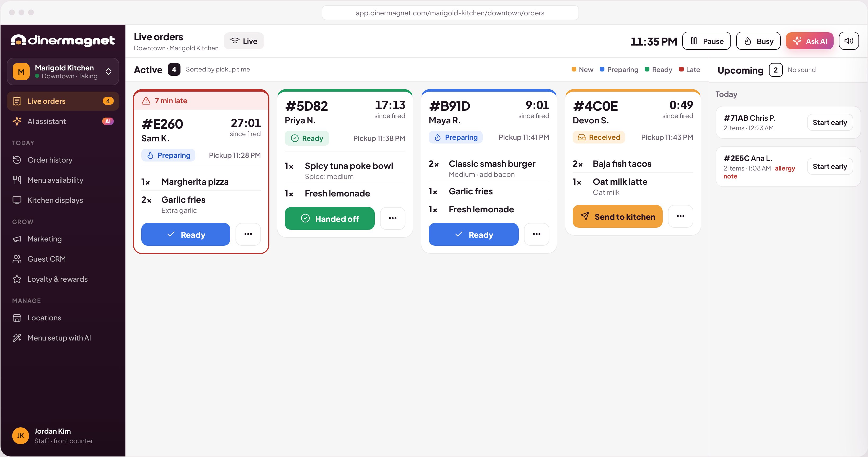Open Menu availability
The image size is (868, 457).
pyautogui.click(x=63, y=180)
